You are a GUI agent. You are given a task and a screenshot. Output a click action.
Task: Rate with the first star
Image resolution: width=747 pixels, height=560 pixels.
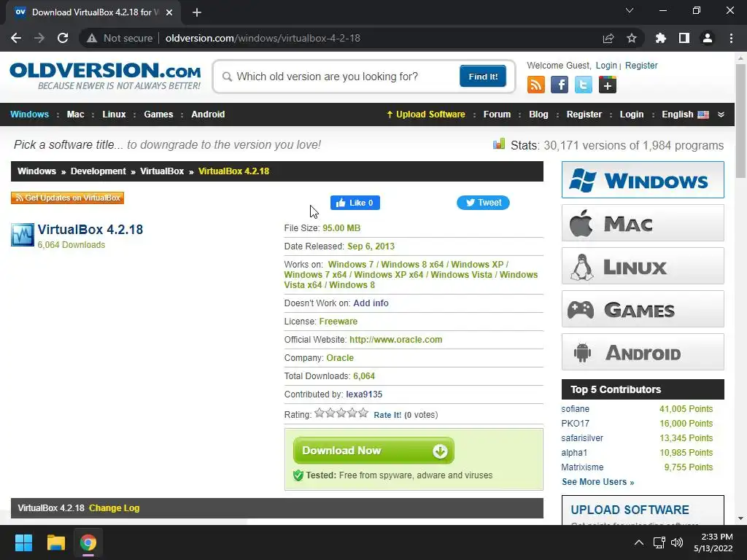coord(320,413)
